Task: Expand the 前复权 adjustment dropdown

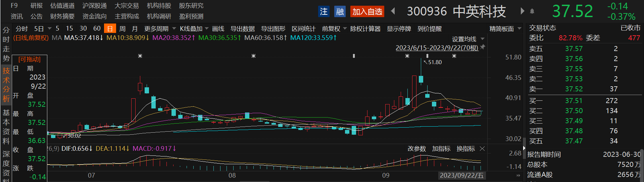Action: pos(334,29)
